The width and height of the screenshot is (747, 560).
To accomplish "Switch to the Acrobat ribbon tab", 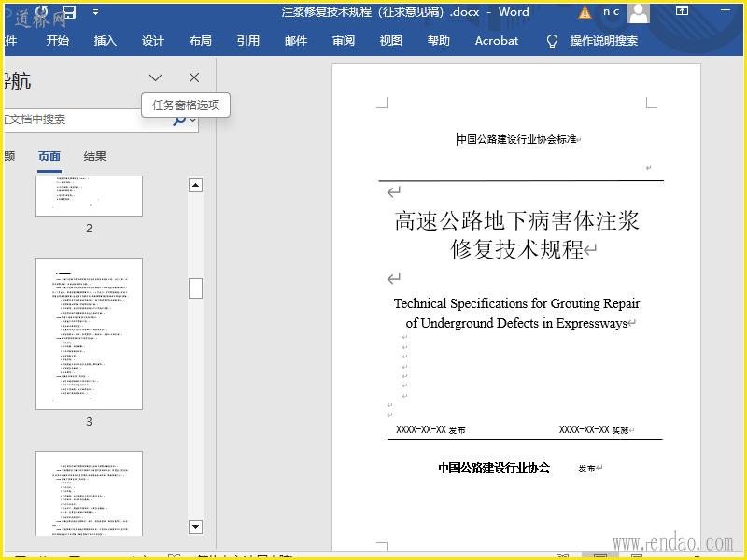I will point(497,41).
